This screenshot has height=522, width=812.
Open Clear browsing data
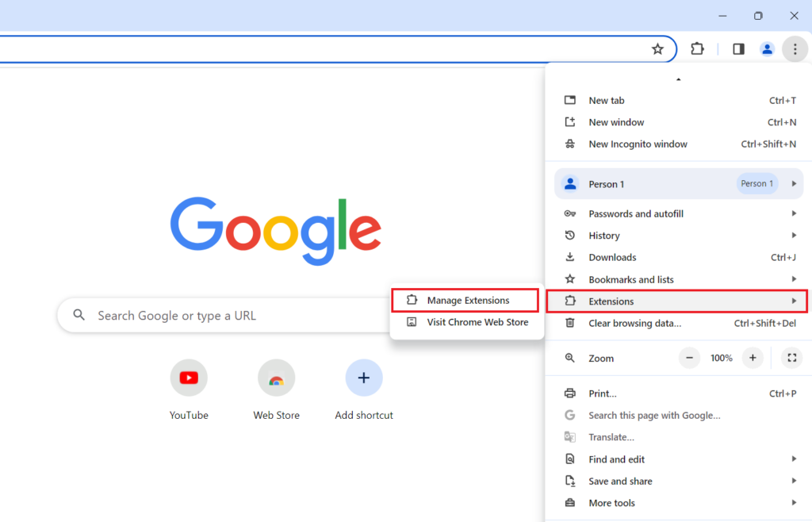[679, 323]
